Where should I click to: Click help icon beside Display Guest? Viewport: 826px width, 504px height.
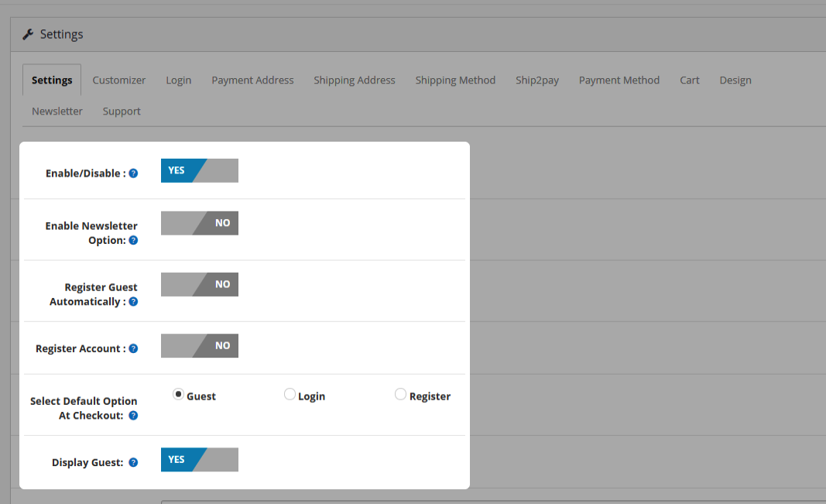133,463
